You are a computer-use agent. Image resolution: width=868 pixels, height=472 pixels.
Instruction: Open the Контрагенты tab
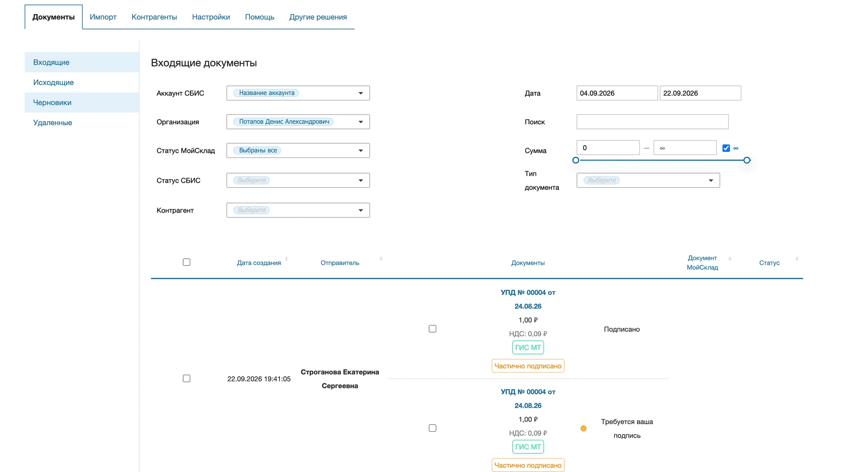click(154, 17)
